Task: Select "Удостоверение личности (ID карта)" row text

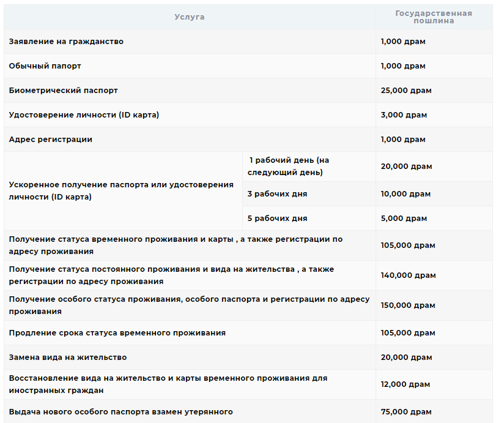Action: tap(84, 115)
